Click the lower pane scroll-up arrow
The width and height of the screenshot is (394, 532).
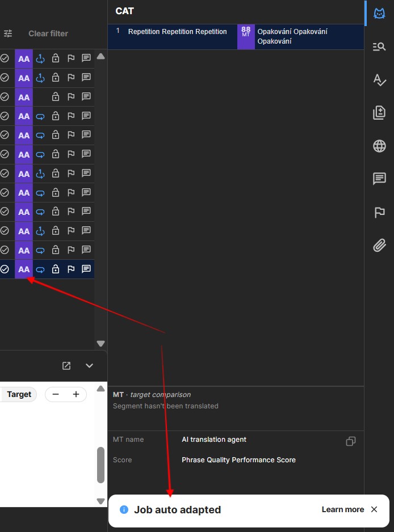click(x=100, y=389)
